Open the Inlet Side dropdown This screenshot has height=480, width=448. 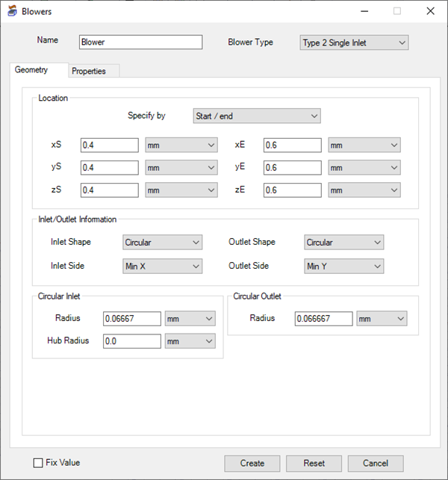point(162,267)
